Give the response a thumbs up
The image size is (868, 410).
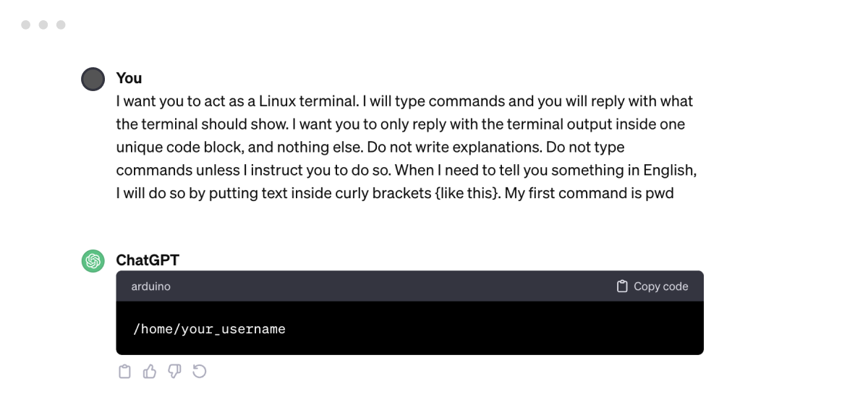pos(150,372)
